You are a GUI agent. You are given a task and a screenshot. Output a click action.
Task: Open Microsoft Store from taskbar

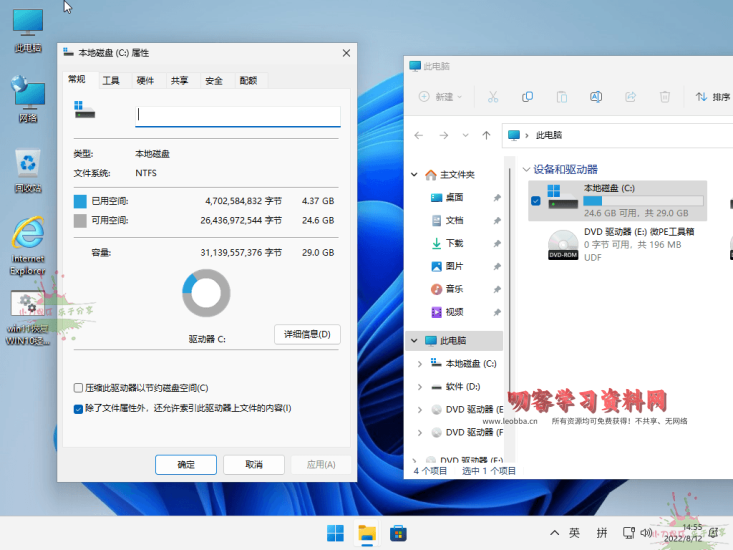[x=398, y=533]
